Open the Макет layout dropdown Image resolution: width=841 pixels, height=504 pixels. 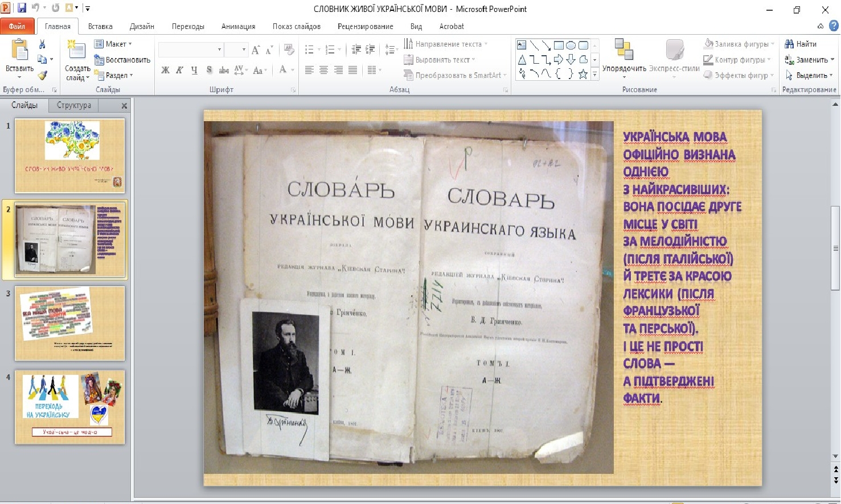point(113,44)
